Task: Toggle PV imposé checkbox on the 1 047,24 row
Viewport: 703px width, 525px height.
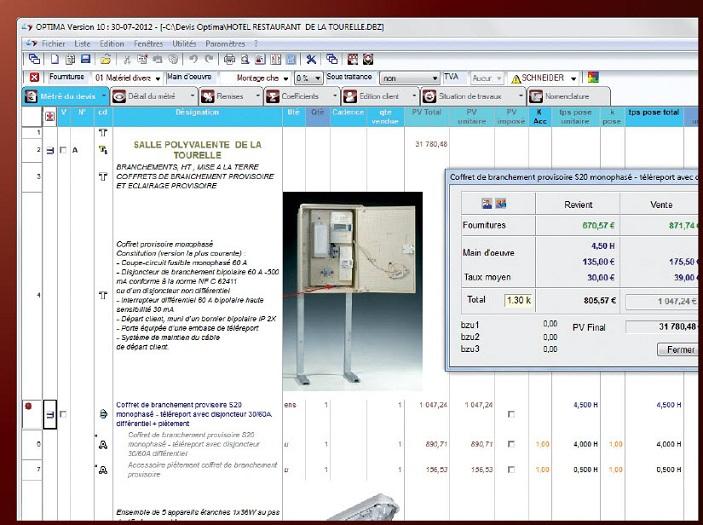Action: [x=511, y=414]
